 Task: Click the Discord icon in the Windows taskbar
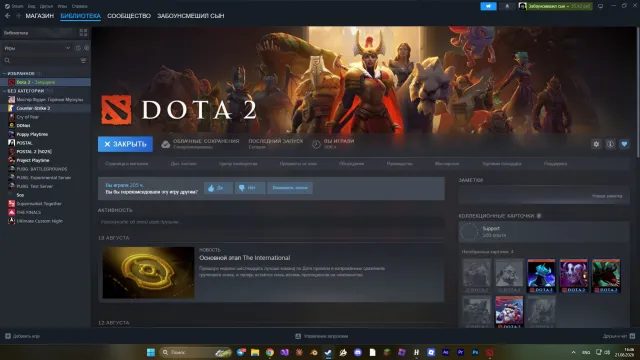click(x=358, y=352)
